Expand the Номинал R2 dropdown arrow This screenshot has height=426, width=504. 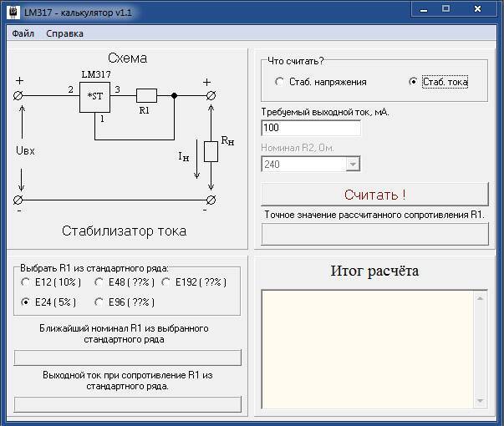352,165
